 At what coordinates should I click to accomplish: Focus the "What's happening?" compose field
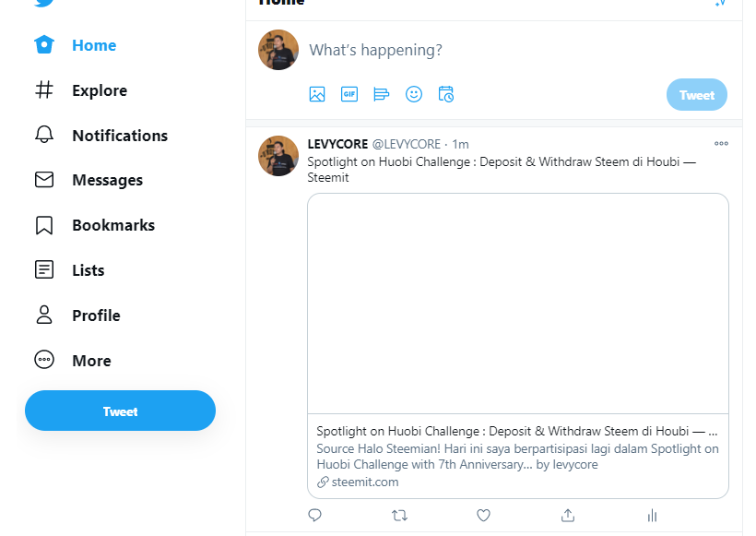[518, 50]
